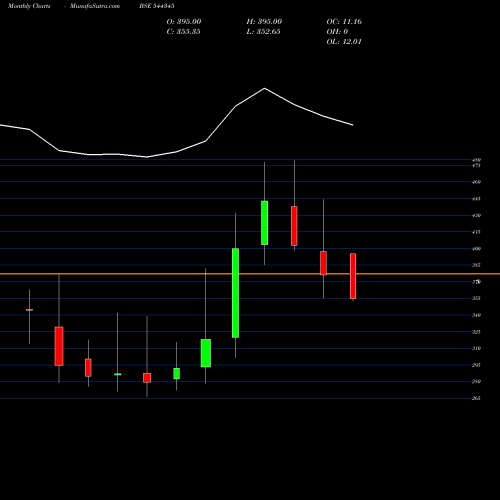Click the low value 'L: 352.65'
500x500 pixels.
tap(263, 32)
